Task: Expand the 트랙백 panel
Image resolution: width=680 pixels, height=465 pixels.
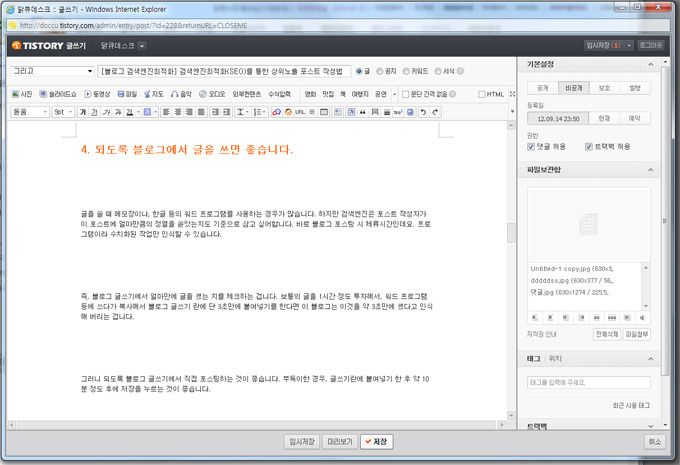Action: (x=651, y=426)
